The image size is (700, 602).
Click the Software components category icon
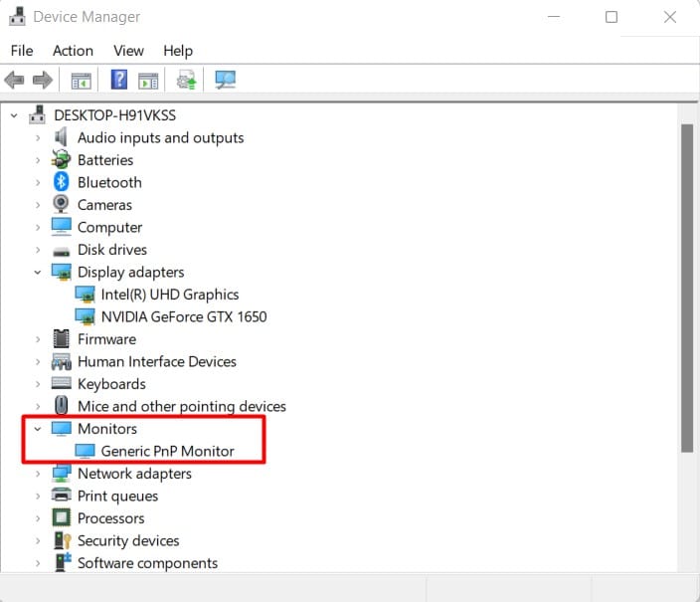click(63, 562)
